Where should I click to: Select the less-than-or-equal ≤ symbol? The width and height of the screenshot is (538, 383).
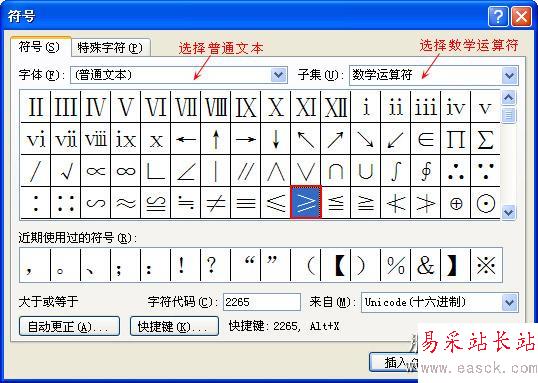point(276,202)
